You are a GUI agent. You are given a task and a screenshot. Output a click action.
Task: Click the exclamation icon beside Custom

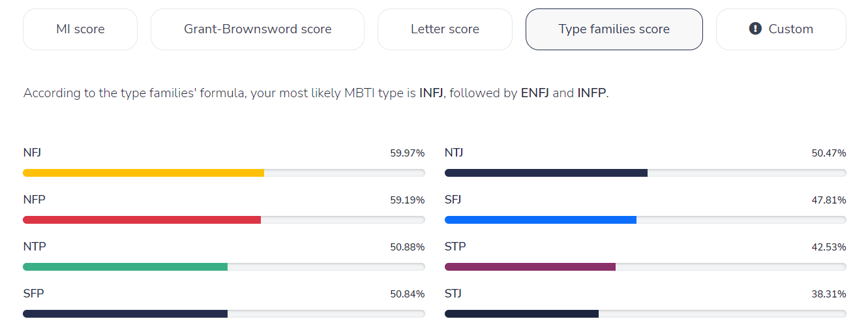(x=755, y=29)
